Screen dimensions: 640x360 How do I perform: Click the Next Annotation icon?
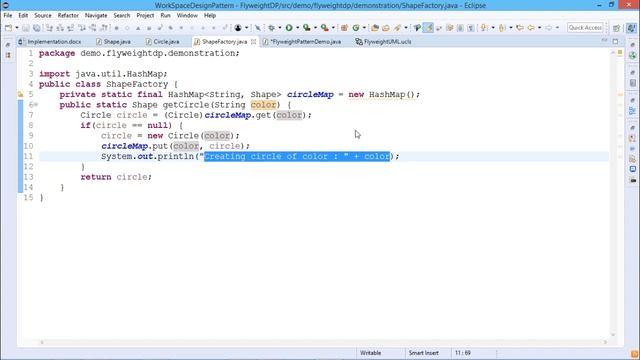[x=484, y=28]
